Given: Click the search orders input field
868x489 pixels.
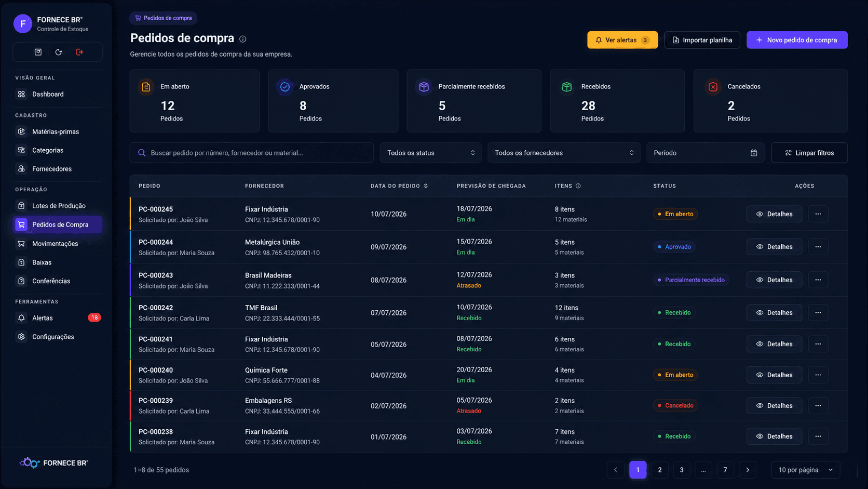Looking at the screenshot, I should 252,153.
